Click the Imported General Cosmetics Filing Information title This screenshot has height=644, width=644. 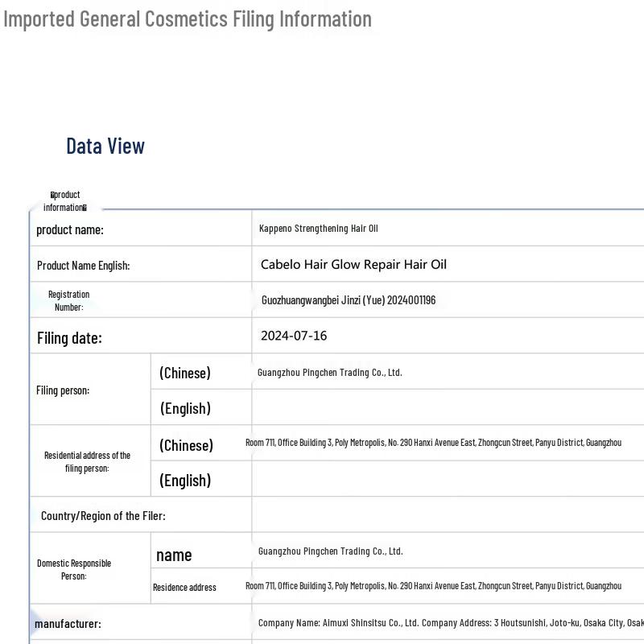coord(188,19)
